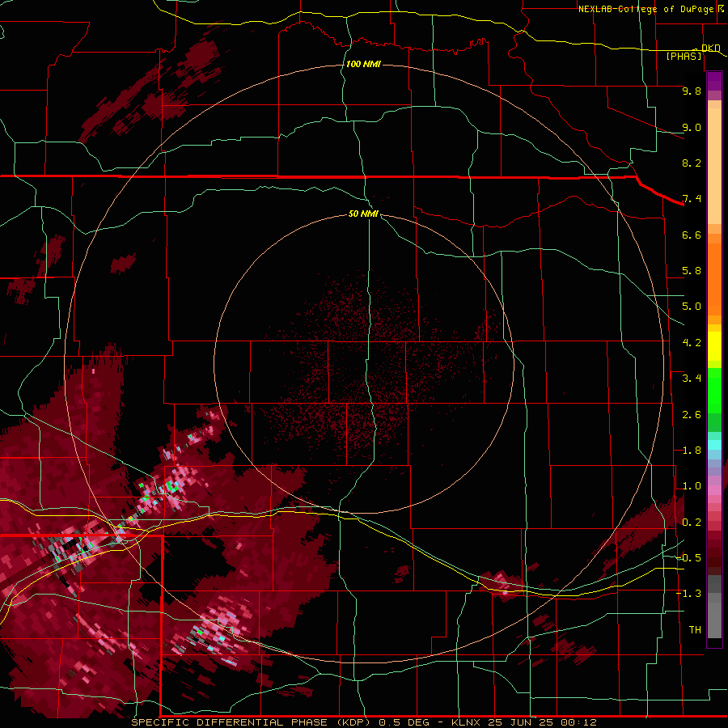Select the 8.2 scale value
The height and width of the screenshot is (728, 728).
692,163
